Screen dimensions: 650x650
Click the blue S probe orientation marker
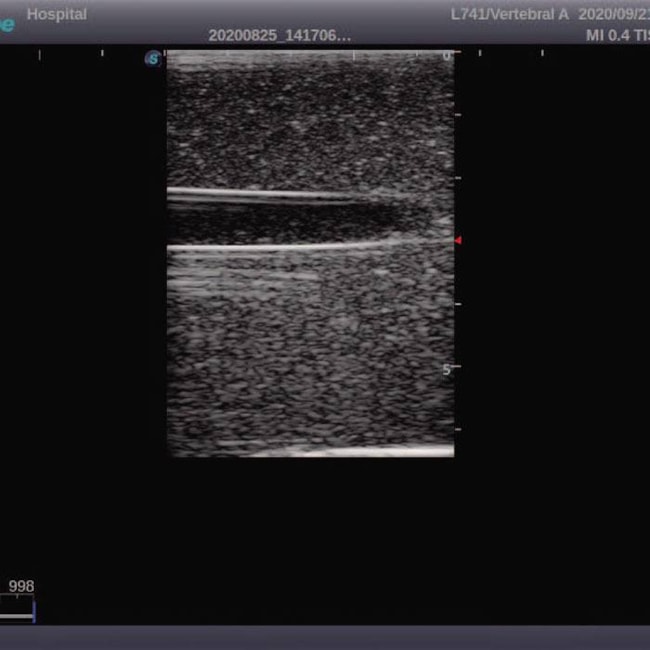pyautogui.click(x=152, y=59)
